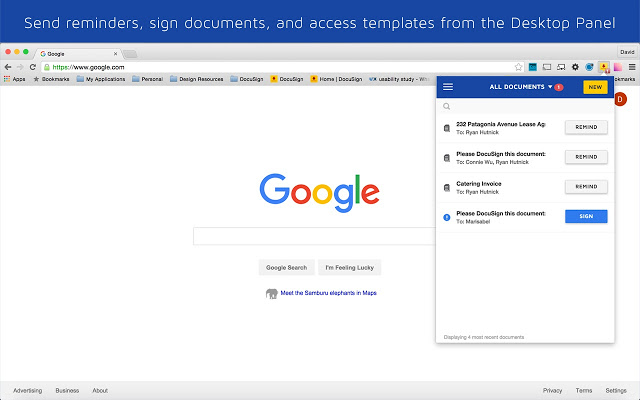Open the DocuSign bookmark folder
640x400 pixels.
point(247,79)
